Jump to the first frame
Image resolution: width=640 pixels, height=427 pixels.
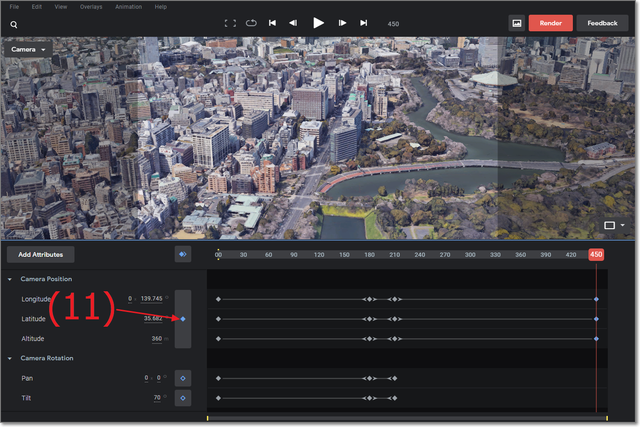coord(272,22)
